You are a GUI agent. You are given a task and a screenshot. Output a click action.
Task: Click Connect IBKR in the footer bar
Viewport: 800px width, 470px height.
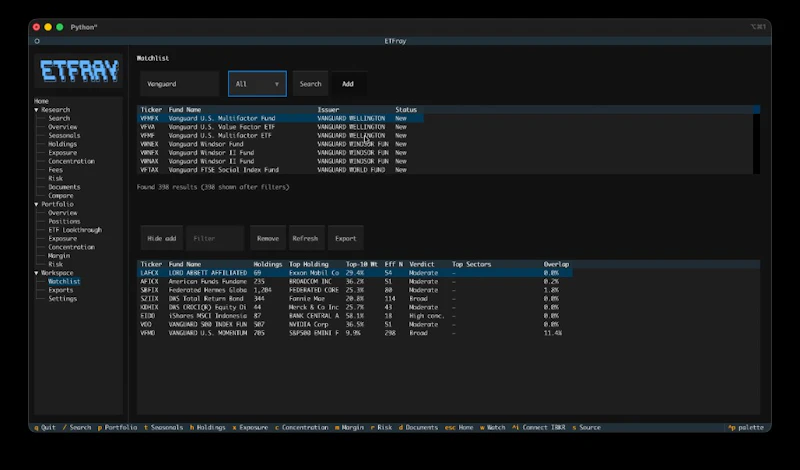[x=539, y=428]
